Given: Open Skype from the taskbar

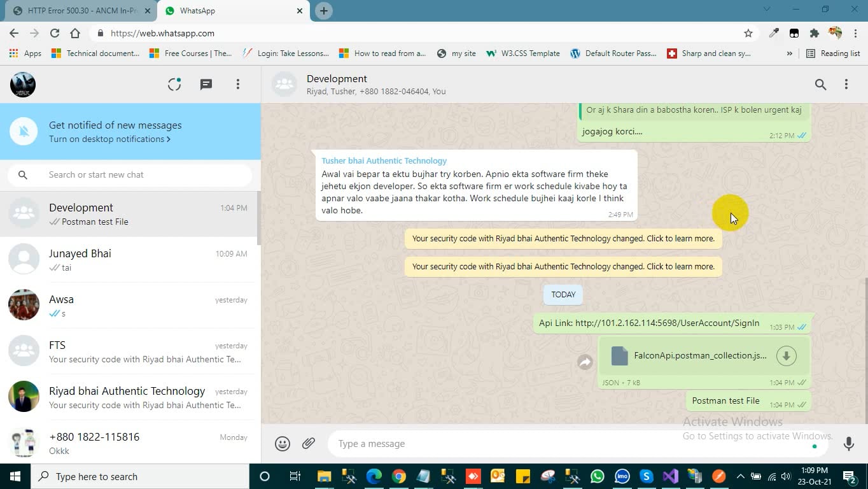Looking at the screenshot, I should coord(647,476).
